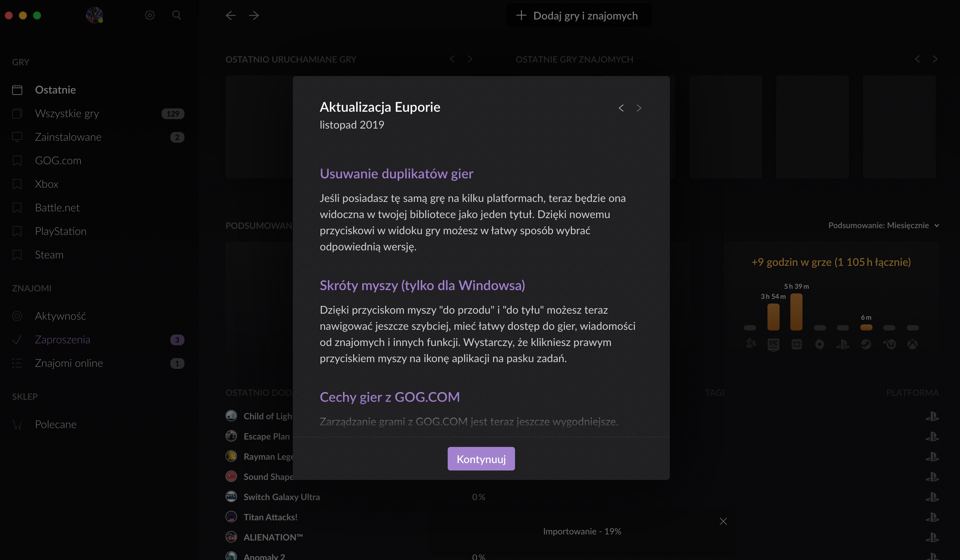Select the Uplay icon in the playtime chart
The height and width of the screenshot is (560, 960).
coord(890,344)
